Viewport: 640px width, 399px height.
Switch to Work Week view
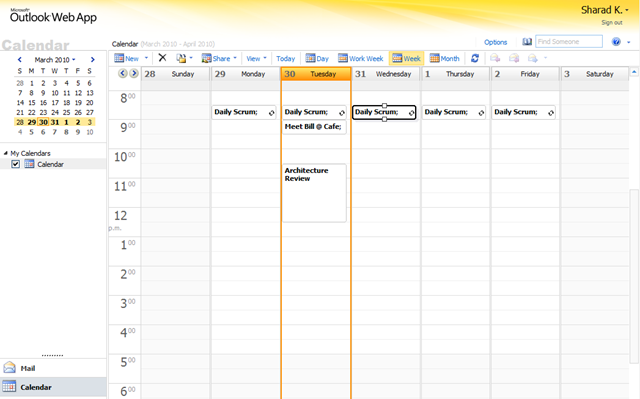361,58
